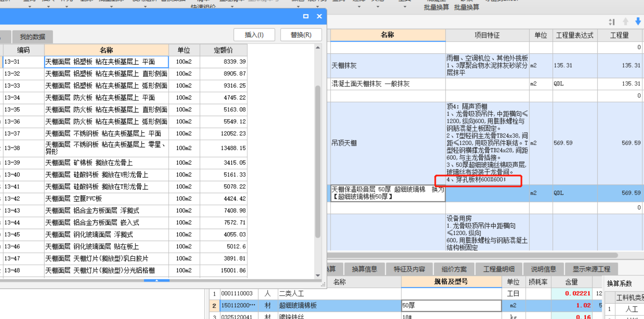Click the quota list vertical scrollbar thumb
The image size is (644, 319).
[318, 162]
